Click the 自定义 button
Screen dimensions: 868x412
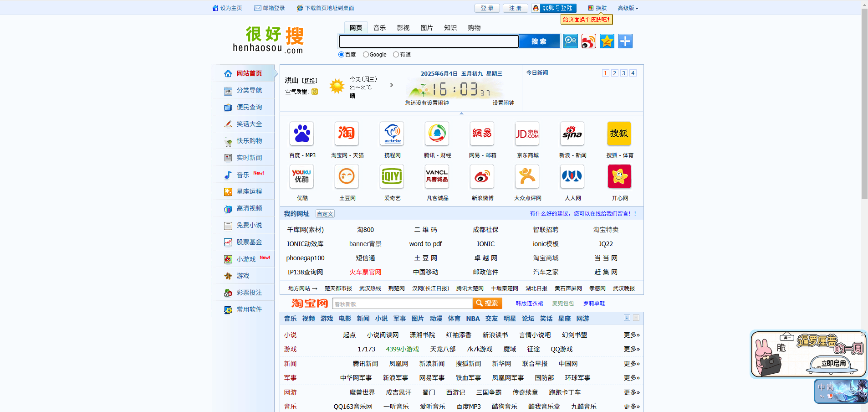(325, 214)
